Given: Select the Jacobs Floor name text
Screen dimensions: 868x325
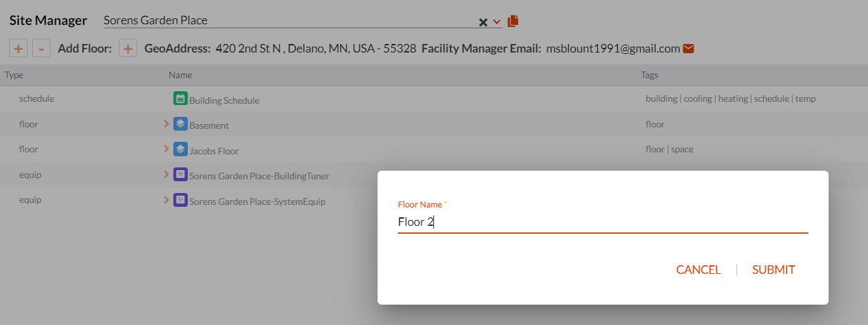Looking at the screenshot, I should 213,151.
